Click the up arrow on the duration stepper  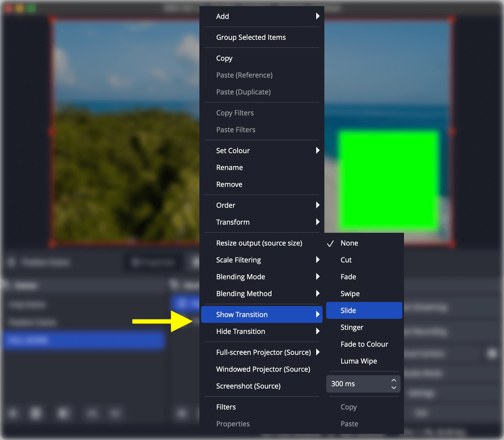click(x=394, y=380)
